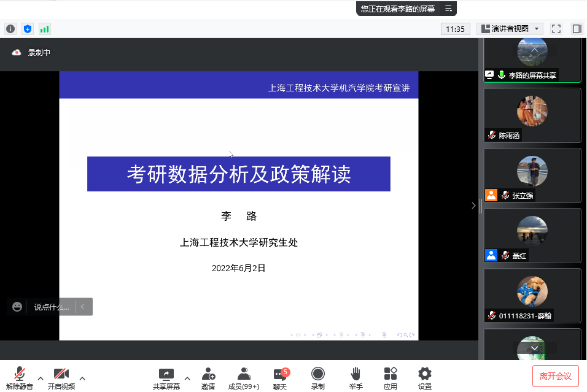Click the slide title 考研数据分析及政策解读
This screenshot has height=392, width=587.
[x=239, y=174]
